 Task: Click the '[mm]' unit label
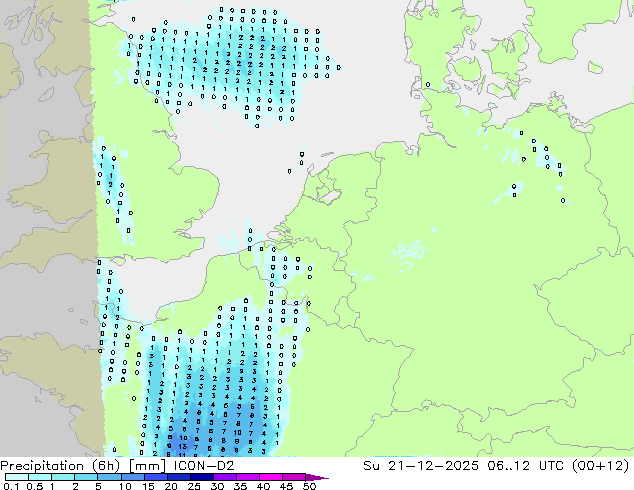tap(147, 466)
